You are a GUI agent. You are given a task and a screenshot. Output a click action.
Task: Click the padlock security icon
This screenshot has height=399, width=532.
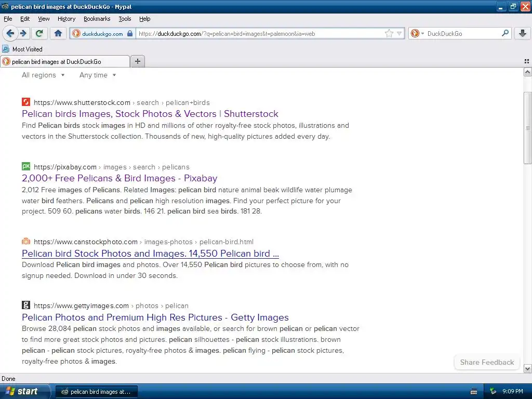pyautogui.click(x=129, y=33)
